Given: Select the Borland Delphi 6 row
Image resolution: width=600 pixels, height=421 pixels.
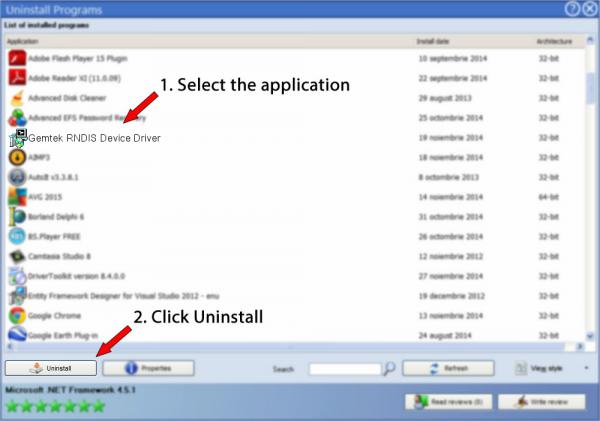Looking at the screenshot, I should point(295,217).
